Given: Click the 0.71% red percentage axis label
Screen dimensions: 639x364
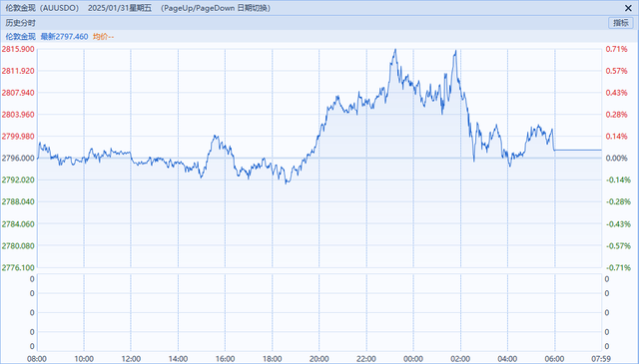Looking at the screenshot, I should coord(617,49).
